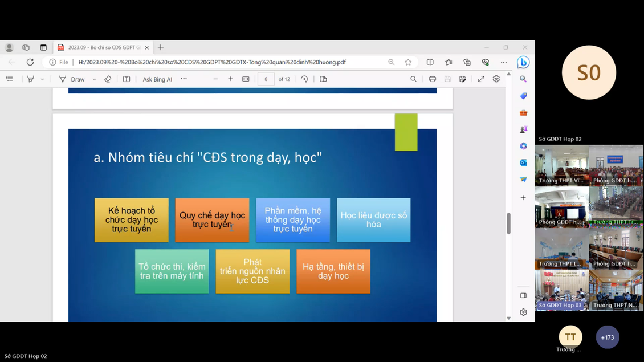The image size is (644, 362).
Task: Select the Erase tool
Action: [108, 79]
